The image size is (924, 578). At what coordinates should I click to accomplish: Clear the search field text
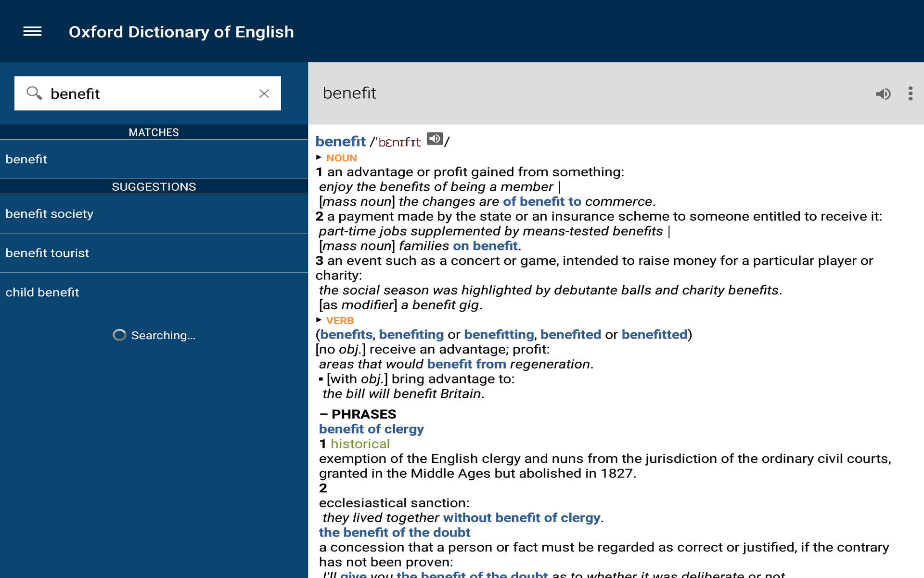point(264,93)
